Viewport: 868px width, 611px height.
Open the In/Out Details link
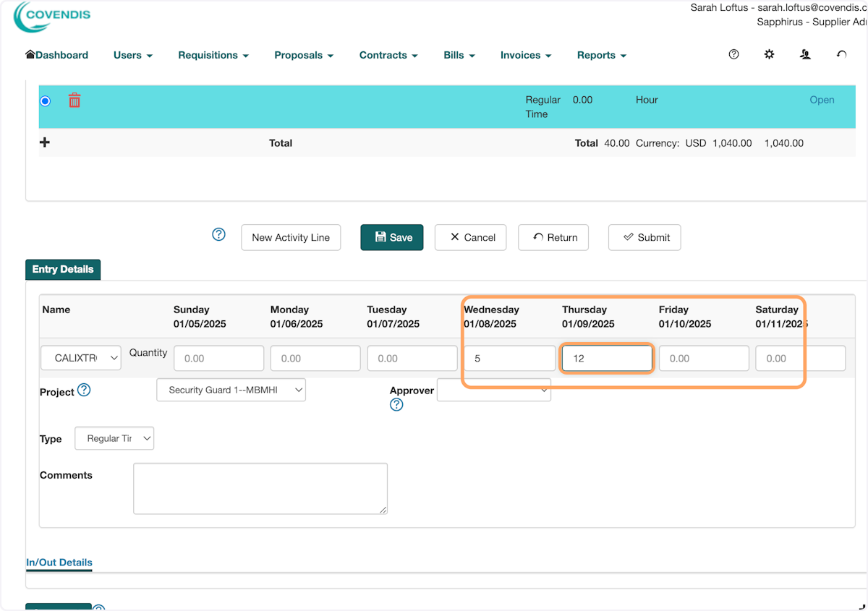point(59,563)
